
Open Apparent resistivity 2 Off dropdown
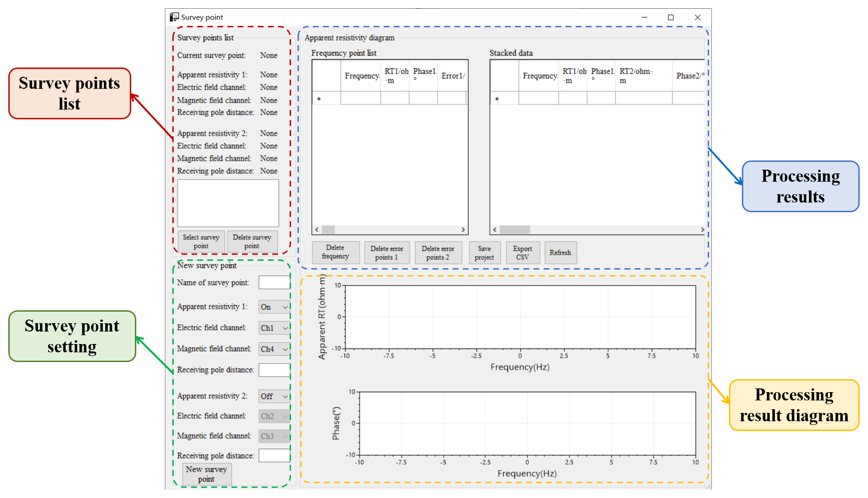pyautogui.click(x=274, y=396)
